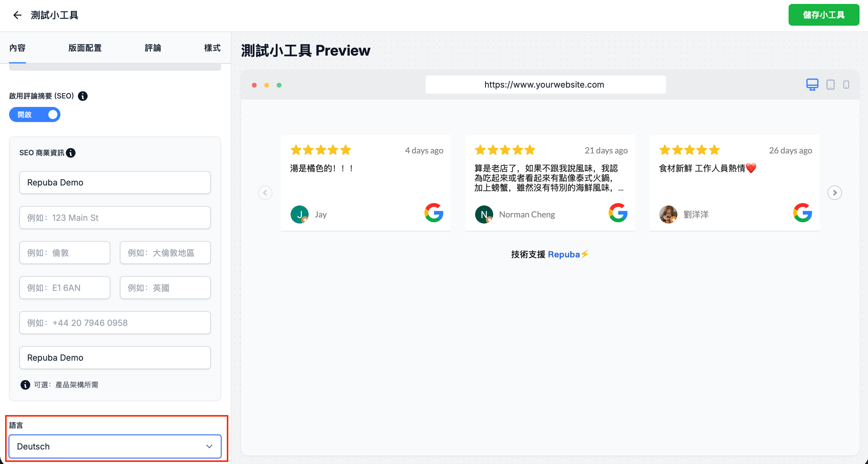Focus the last Repuba Demo product field
The image size is (868, 464).
click(115, 358)
